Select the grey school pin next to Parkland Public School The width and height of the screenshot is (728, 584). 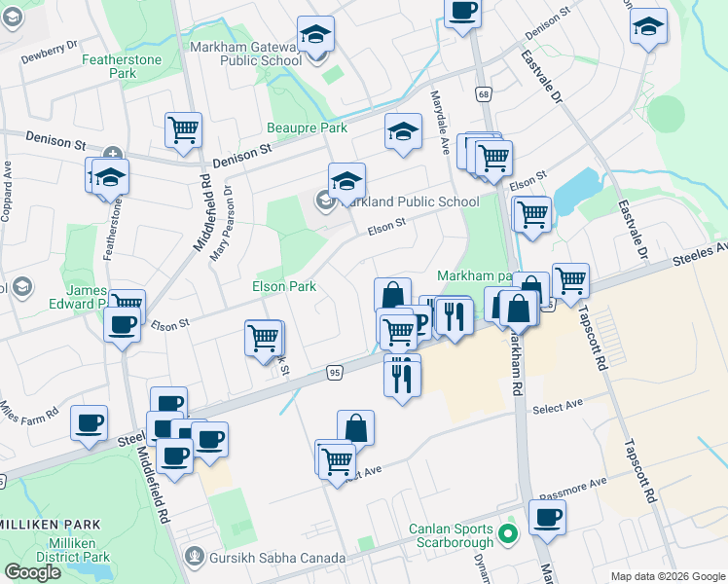(x=325, y=201)
